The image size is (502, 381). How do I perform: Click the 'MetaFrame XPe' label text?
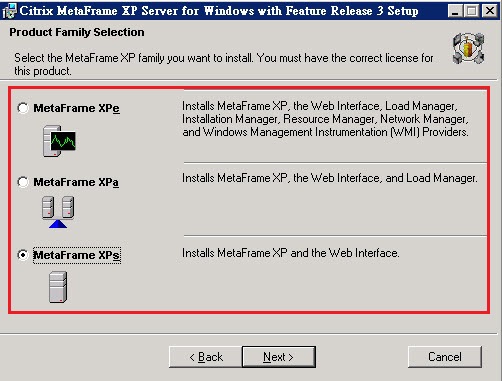(x=76, y=108)
